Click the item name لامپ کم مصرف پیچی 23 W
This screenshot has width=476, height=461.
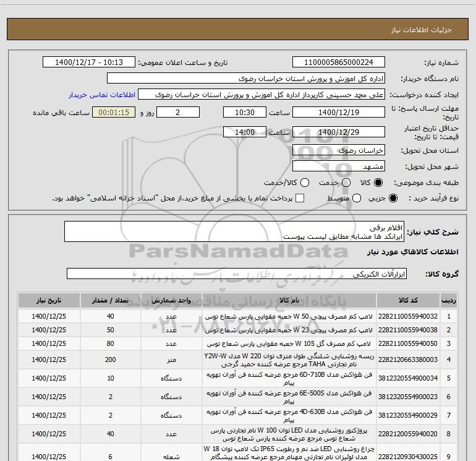tap(289, 330)
